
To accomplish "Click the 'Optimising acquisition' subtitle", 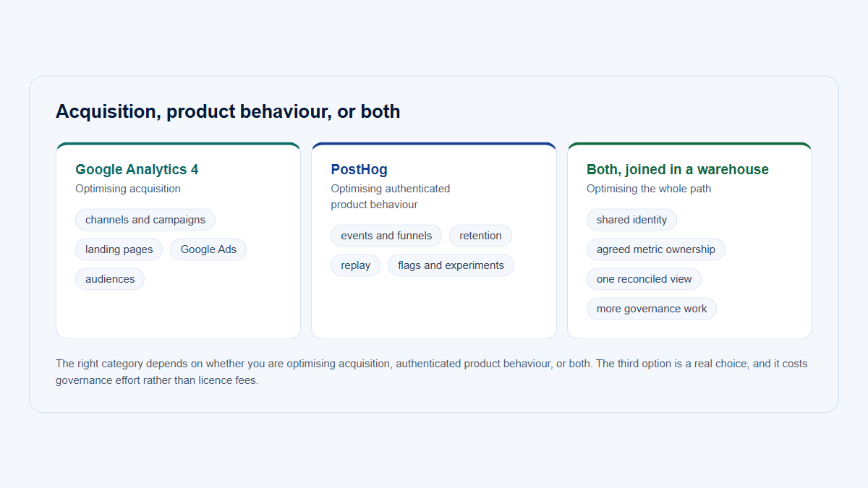I will click(x=128, y=189).
